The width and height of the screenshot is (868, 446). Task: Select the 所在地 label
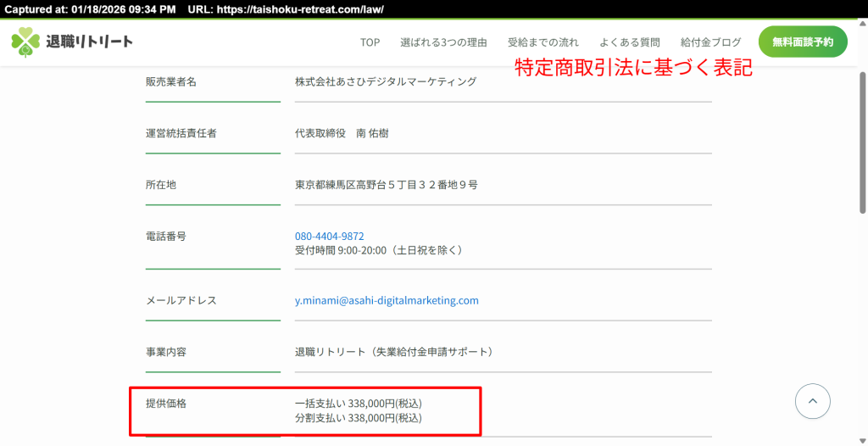coord(160,185)
